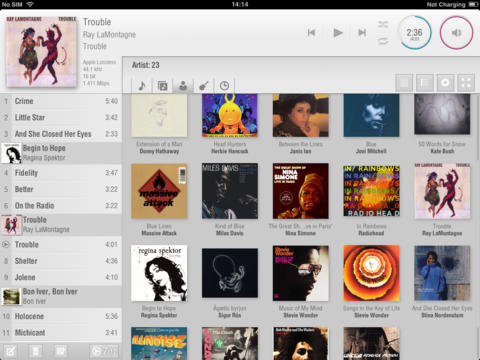Open Miles Davis Kind of Blue album
This screenshot has width=480, height=360.
coord(230,191)
